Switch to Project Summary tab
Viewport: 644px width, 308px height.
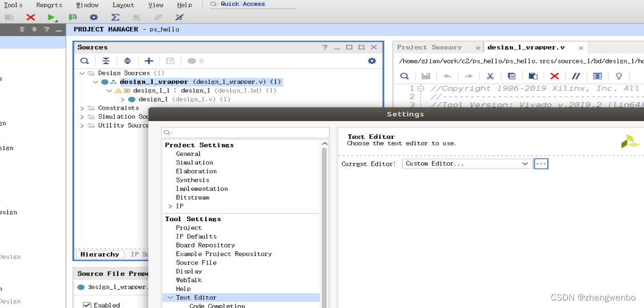(429, 47)
